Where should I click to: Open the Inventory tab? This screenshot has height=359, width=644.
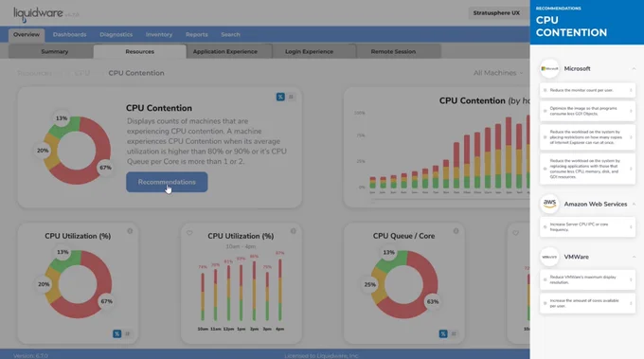pos(159,34)
